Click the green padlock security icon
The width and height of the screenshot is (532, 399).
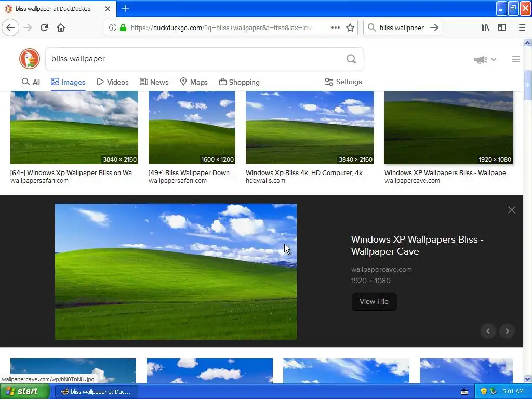pyautogui.click(x=123, y=28)
